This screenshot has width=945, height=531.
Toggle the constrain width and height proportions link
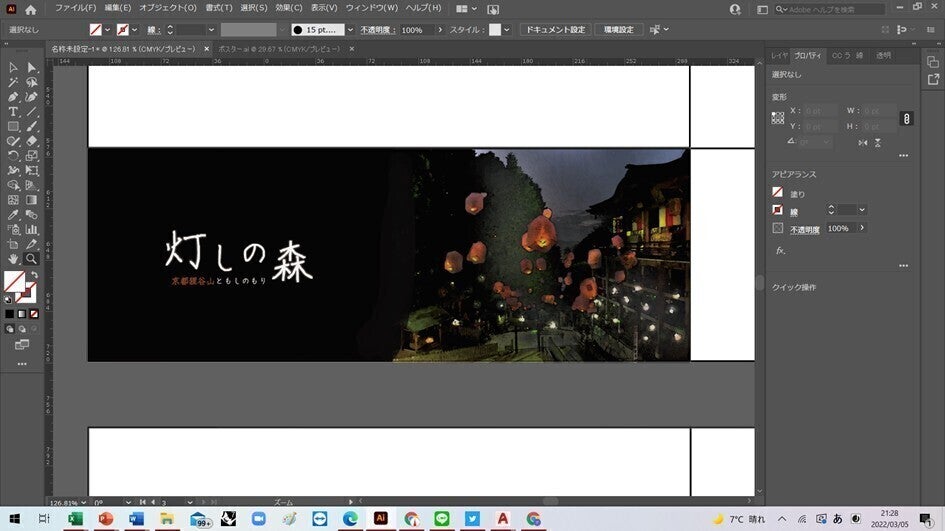[x=907, y=118]
